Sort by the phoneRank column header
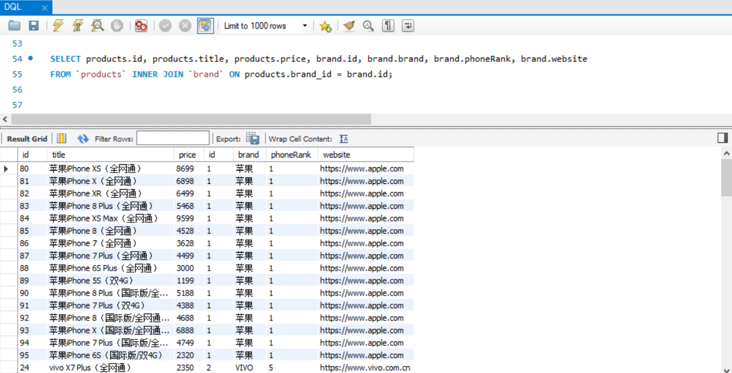The width and height of the screenshot is (732, 373). tap(292, 155)
